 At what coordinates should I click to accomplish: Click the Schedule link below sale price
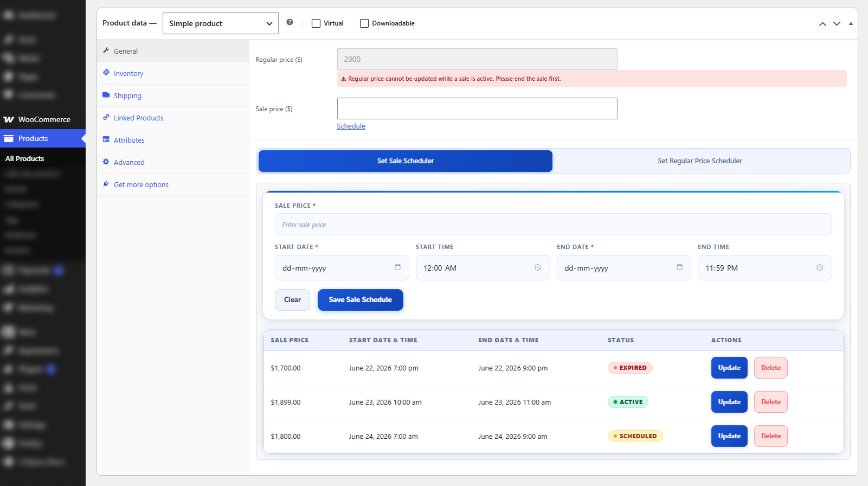(x=351, y=126)
